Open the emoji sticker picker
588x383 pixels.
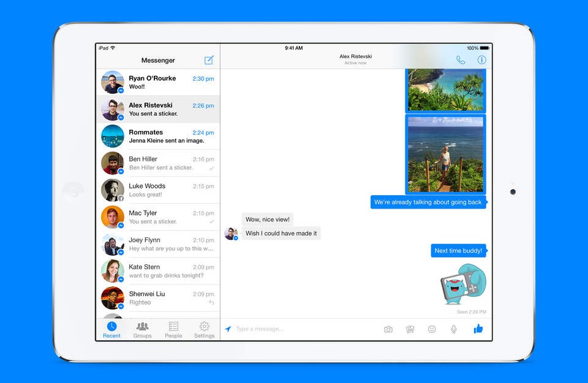(432, 329)
